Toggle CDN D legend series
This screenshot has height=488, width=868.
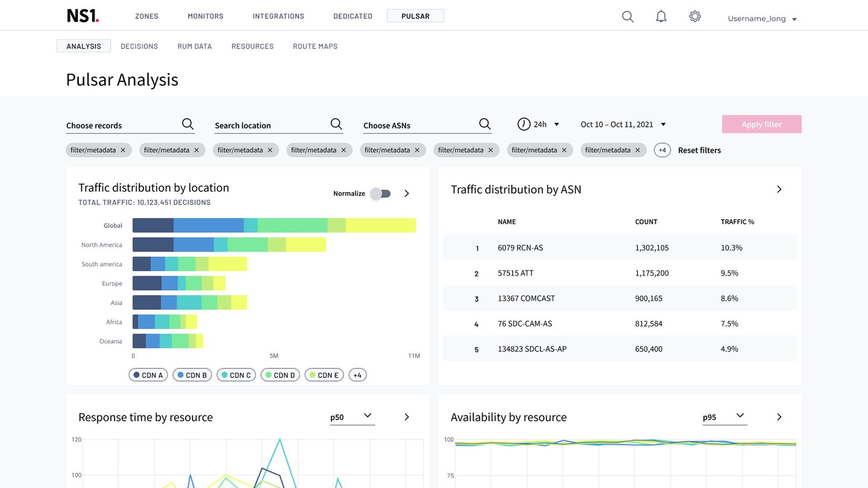280,375
